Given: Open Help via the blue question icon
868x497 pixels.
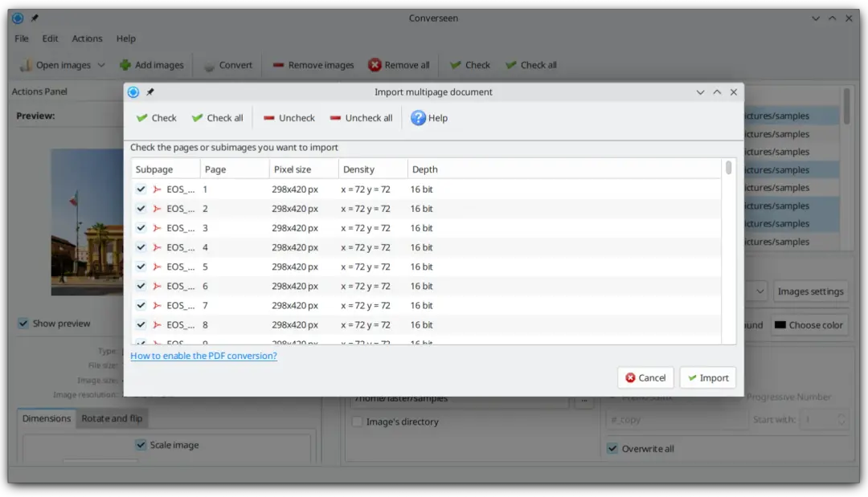Looking at the screenshot, I should [x=418, y=118].
